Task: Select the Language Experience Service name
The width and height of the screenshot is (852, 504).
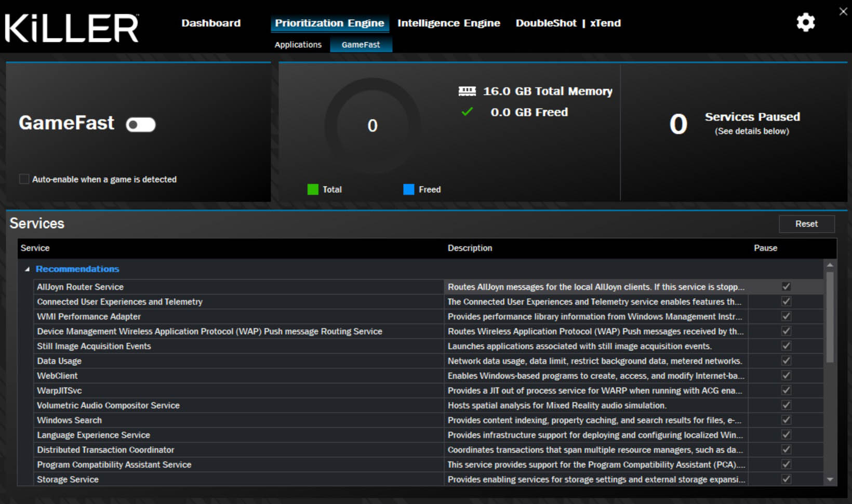Action: click(94, 435)
